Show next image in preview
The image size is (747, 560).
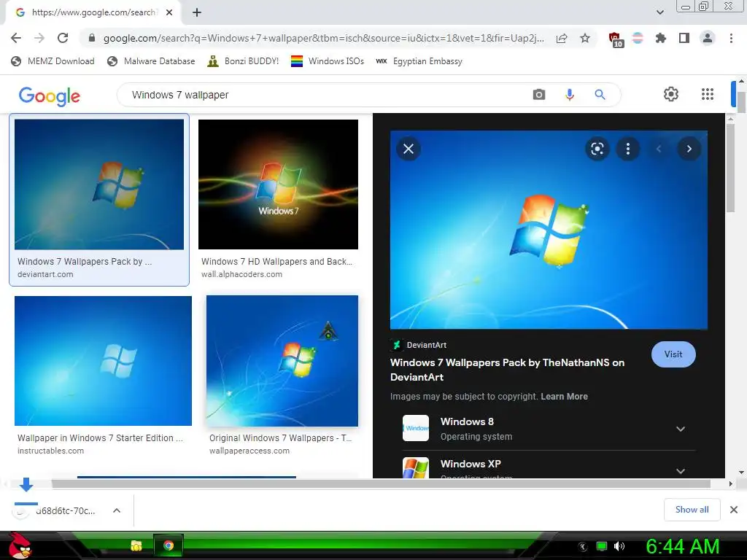click(689, 149)
